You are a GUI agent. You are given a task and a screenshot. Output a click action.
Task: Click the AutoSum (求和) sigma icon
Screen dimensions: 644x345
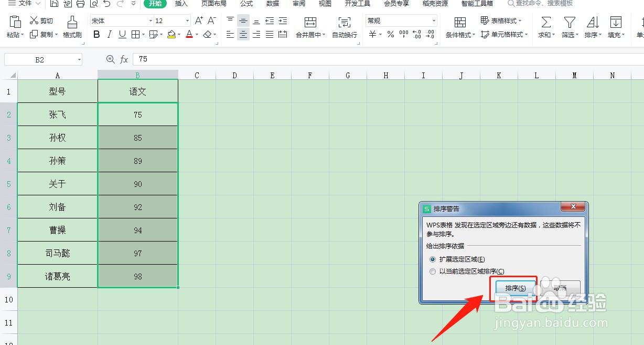[x=546, y=22]
